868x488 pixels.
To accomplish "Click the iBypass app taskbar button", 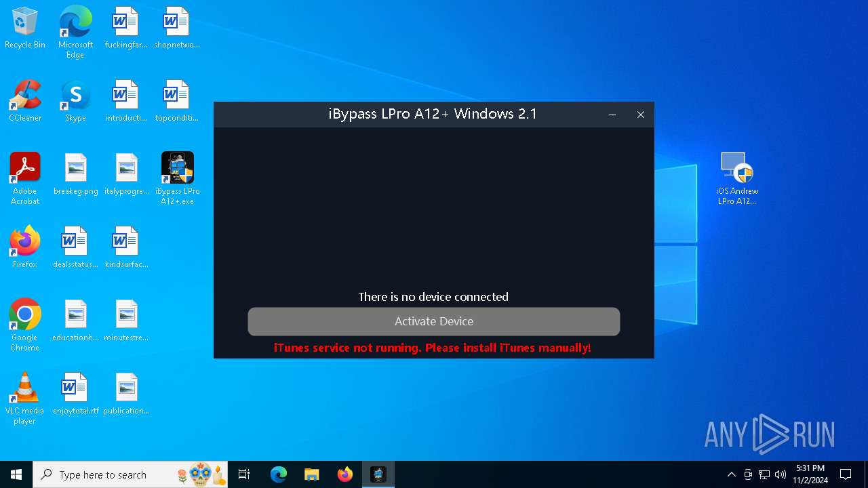I will pyautogui.click(x=378, y=474).
